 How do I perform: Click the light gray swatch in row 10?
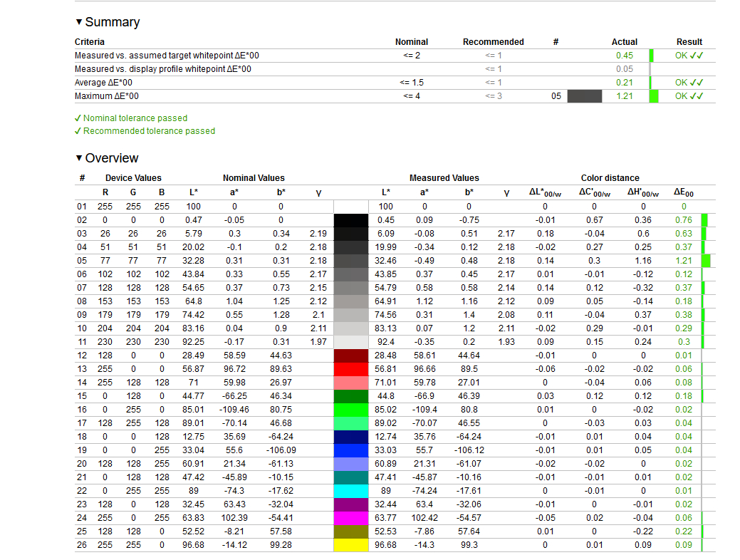[x=350, y=328]
